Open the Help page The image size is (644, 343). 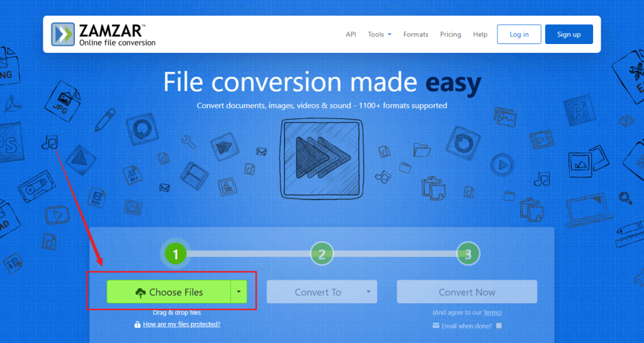tap(480, 35)
